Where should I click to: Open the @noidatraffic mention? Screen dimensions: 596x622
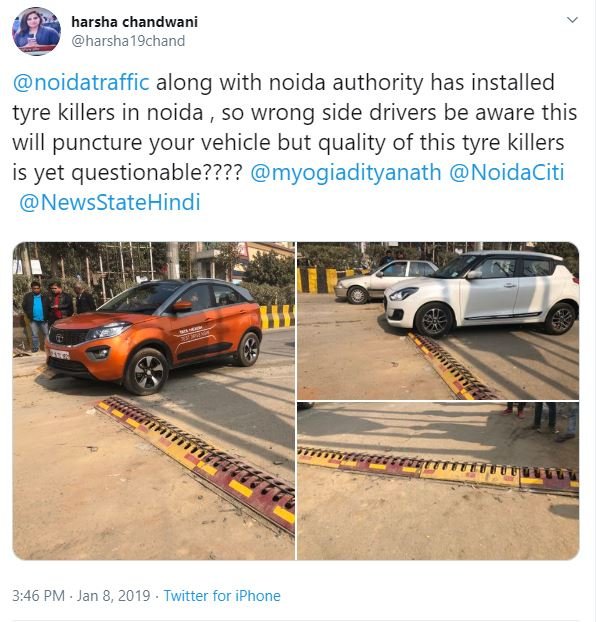click(x=81, y=83)
